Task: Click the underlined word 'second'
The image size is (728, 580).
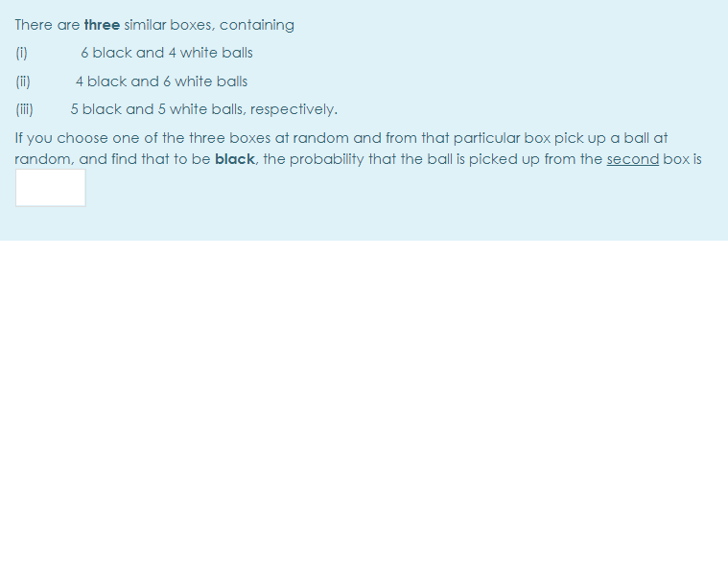Action: (633, 159)
